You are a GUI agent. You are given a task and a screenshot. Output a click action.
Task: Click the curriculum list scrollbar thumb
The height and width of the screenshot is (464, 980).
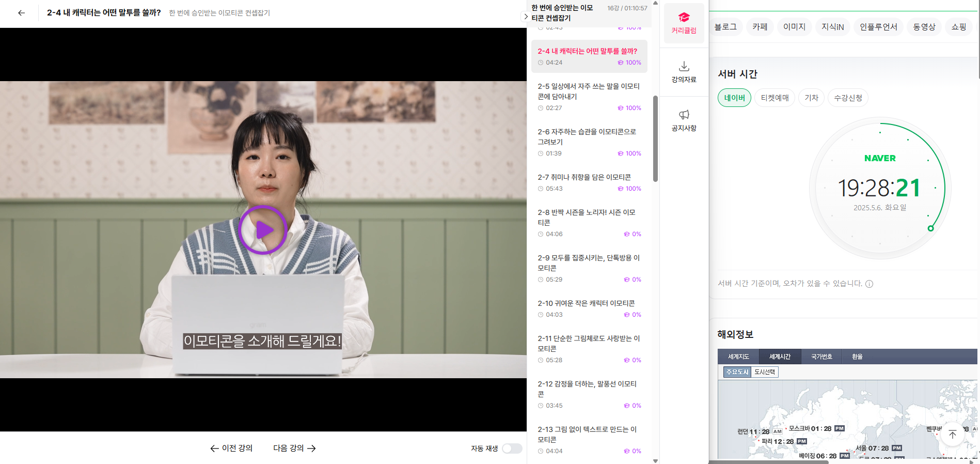point(655,138)
